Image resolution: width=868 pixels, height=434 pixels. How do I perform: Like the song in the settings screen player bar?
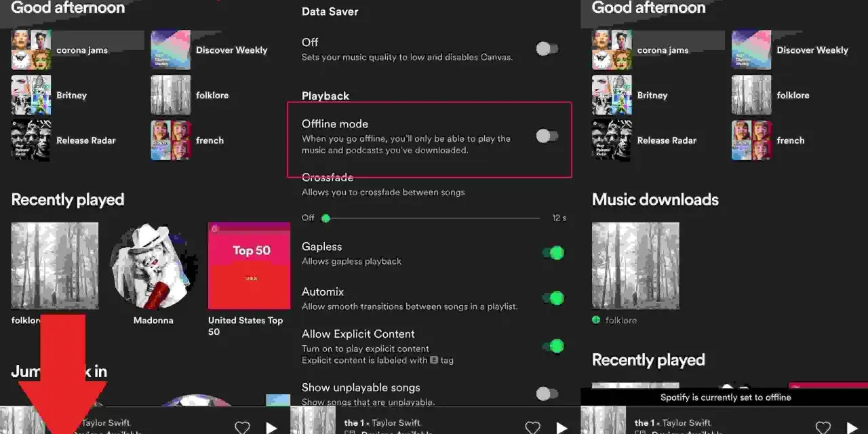533,427
